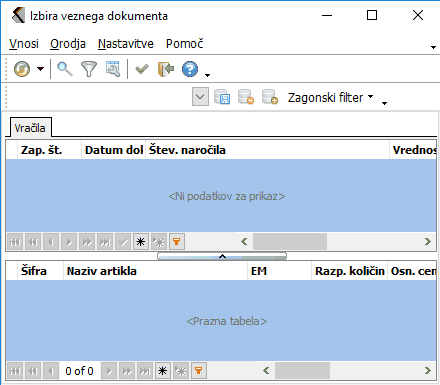Sort by Datum dol column header
The height and width of the screenshot is (385, 440).
click(x=114, y=150)
